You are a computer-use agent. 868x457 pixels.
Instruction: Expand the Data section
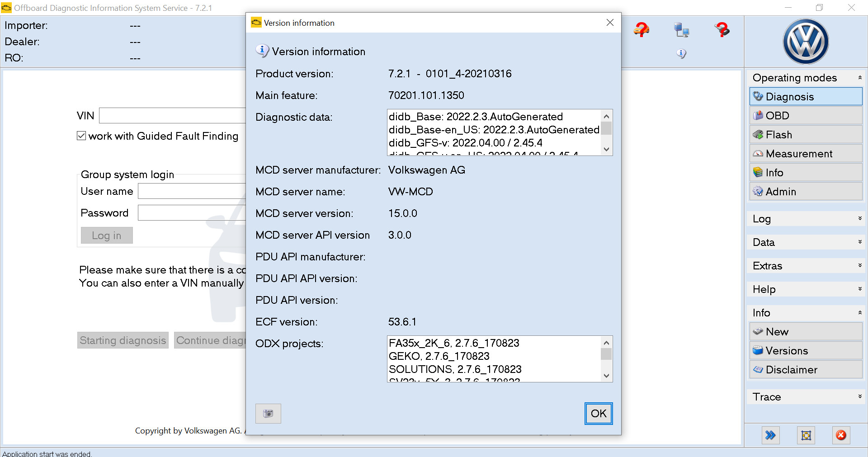[860, 242]
